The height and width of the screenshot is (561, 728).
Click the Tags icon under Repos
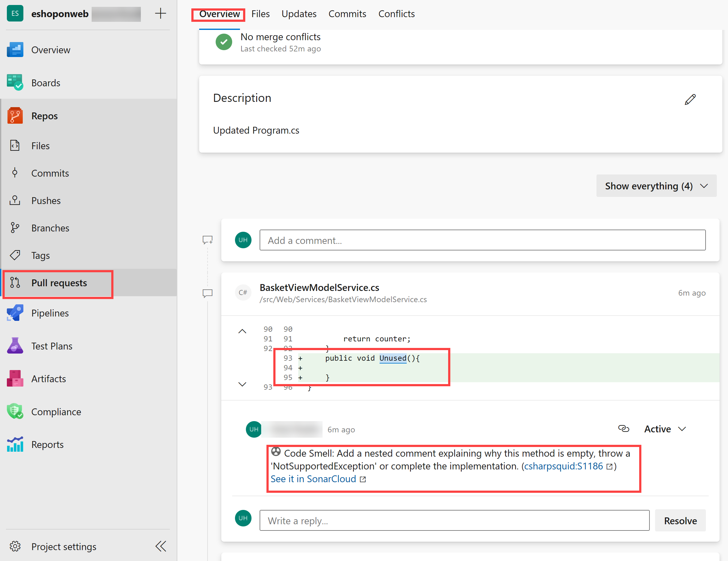click(x=15, y=255)
